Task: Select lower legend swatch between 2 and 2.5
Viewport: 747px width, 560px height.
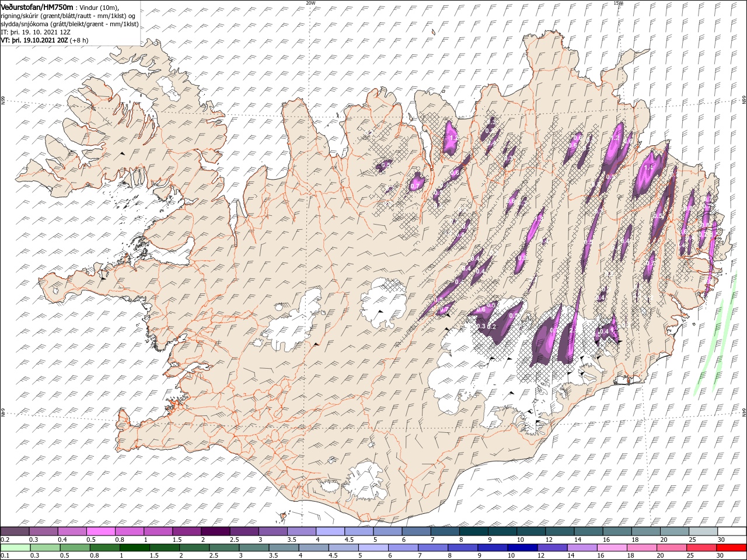Action: pos(194,548)
